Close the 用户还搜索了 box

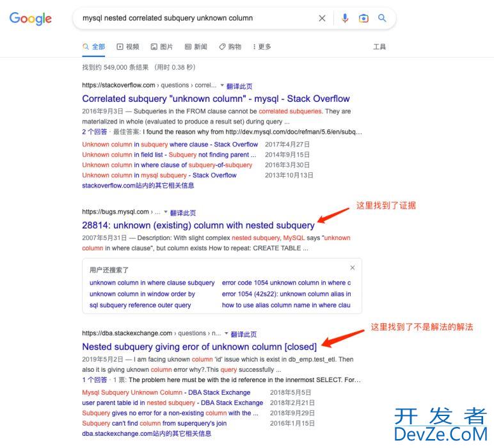click(x=353, y=268)
